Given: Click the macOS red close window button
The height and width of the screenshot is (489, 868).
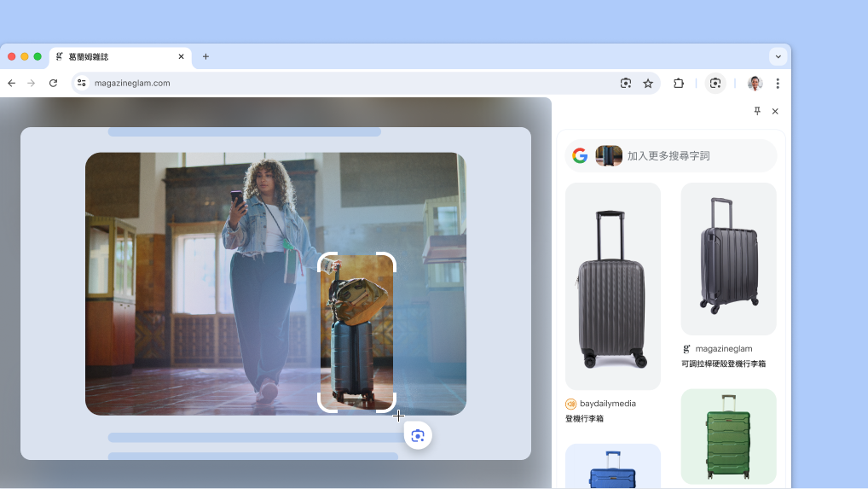Looking at the screenshot, I should point(11,56).
